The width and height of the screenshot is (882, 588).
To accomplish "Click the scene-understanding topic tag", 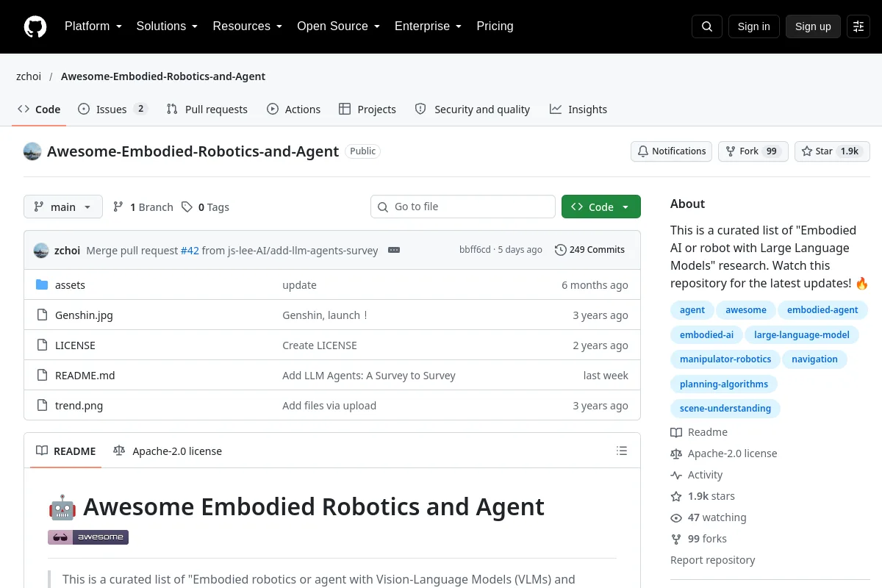I will click(725, 409).
